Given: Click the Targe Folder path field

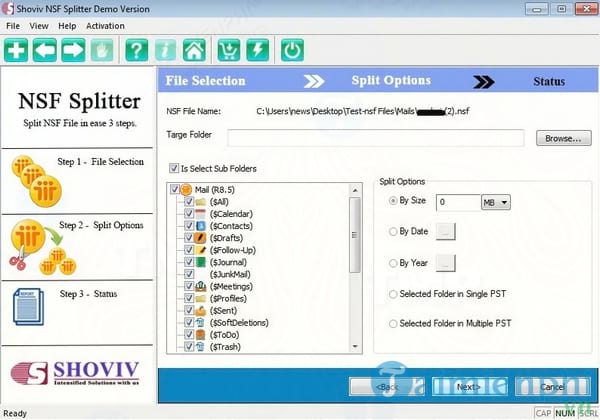Looking at the screenshot, I should (x=376, y=138).
